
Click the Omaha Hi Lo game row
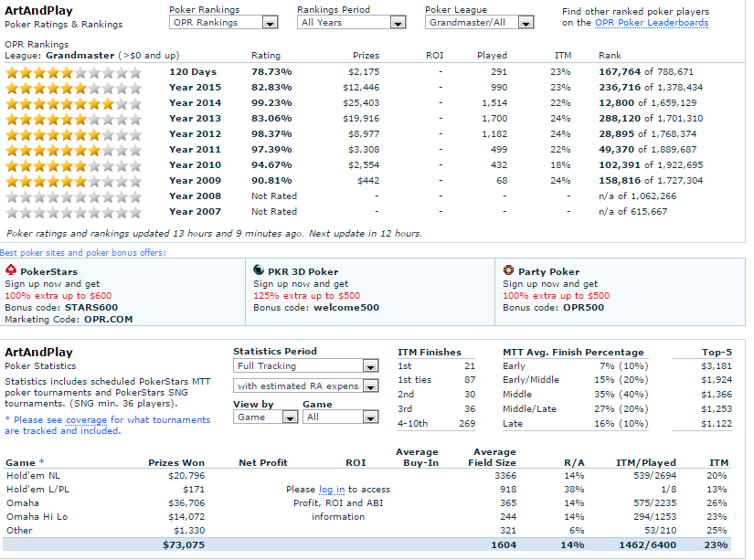(366, 517)
